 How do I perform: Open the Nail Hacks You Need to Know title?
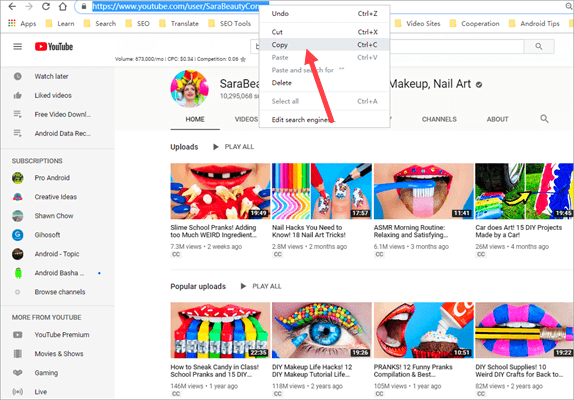click(309, 231)
